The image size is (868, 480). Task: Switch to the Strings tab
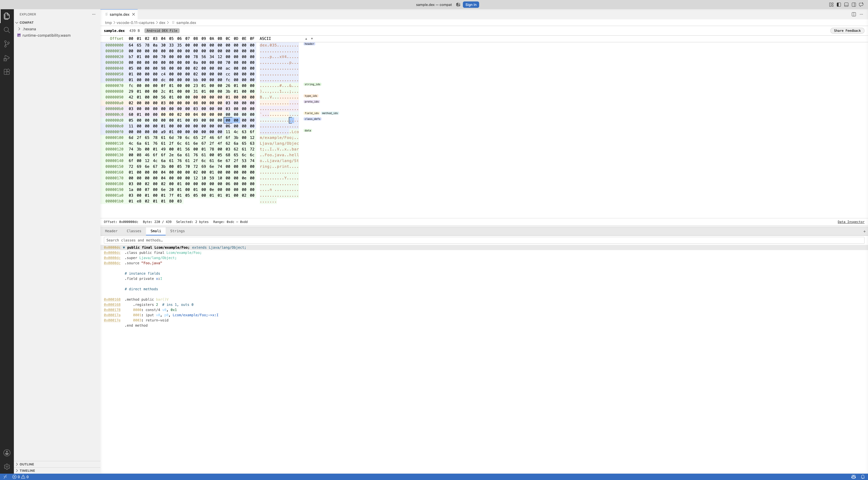[177, 231]
